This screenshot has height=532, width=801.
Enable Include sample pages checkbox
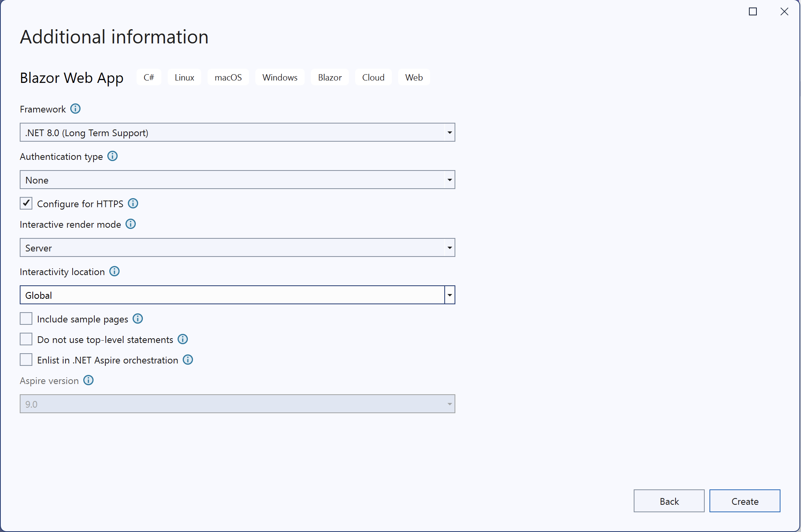pyautogui.click(x=26, y=318)
